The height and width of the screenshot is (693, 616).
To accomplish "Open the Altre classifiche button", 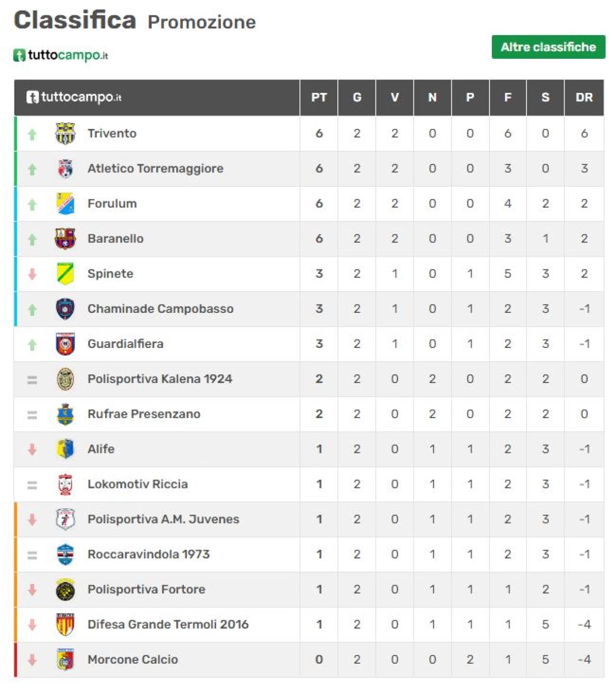I will click(x=548, y=47).
